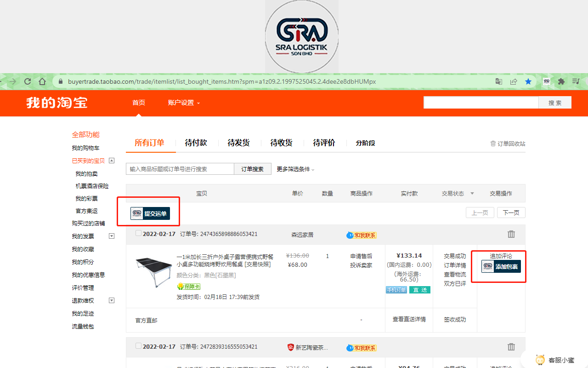588x368 pixels.
Task: Expand the 退款维权 sidebar section
Action: [x=111, y=300]
